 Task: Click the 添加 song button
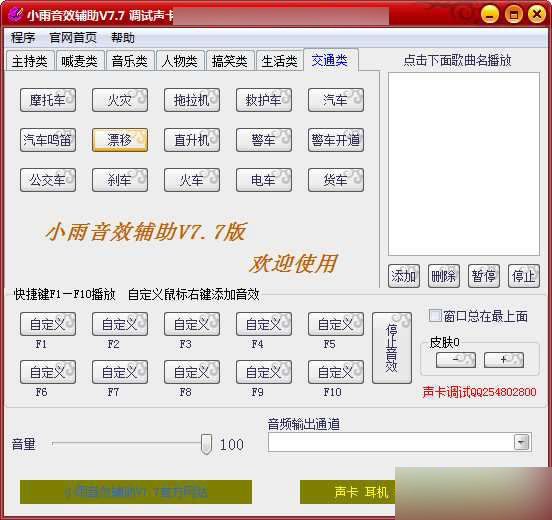(x=404, y=276)
